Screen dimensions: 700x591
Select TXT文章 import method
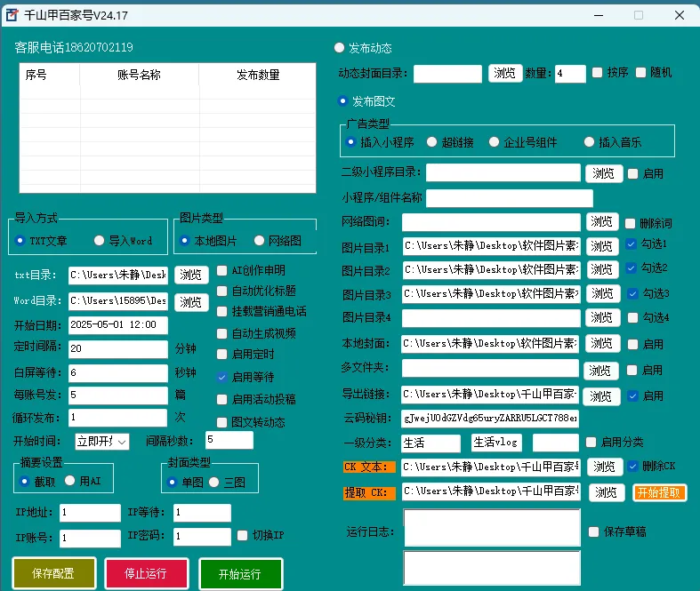pos(20,241)
